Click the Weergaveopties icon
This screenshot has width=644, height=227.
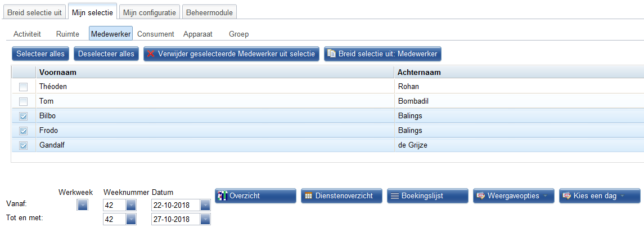click(480, 196)
